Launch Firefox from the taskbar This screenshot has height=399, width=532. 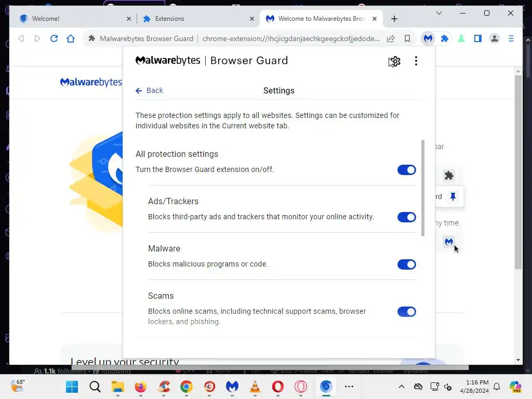click(140, 387)
